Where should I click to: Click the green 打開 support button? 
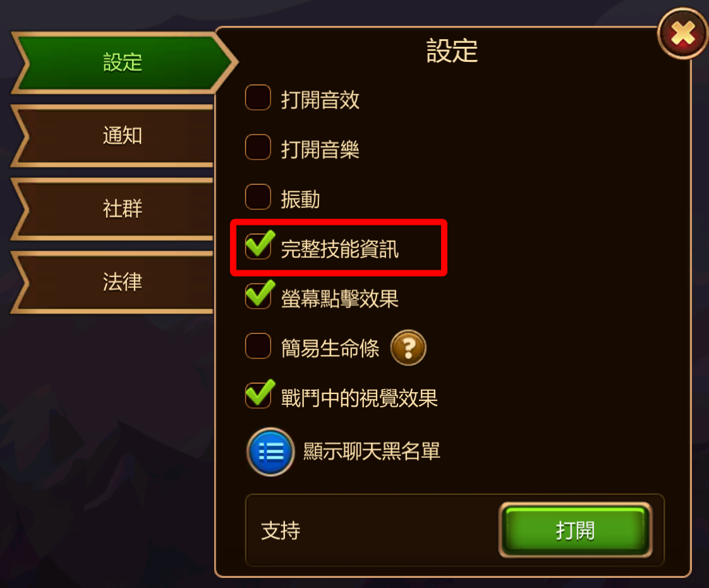click(x=575, y=530)
